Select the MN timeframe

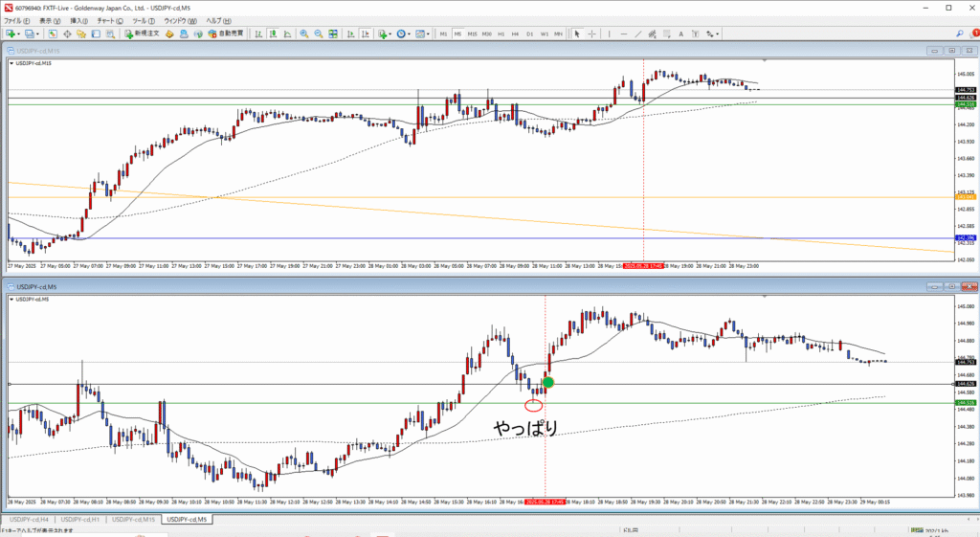(x=558, y=34)
